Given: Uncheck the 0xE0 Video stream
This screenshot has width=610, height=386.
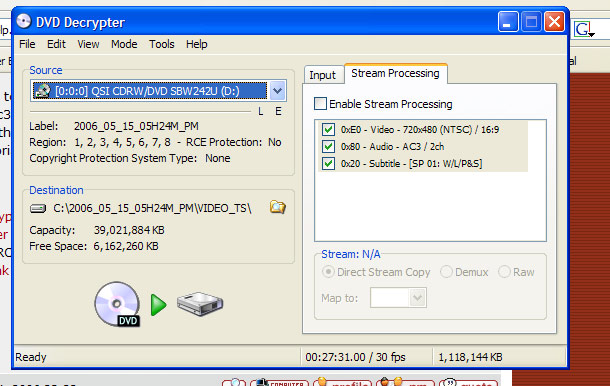Looking at the screenshot, I should pos(328,129).
